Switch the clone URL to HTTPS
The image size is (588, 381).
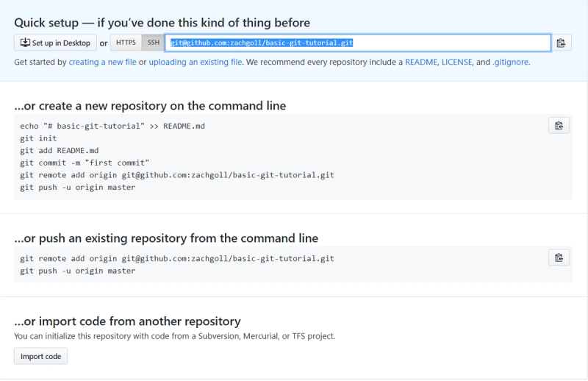[x=126, y=43]
